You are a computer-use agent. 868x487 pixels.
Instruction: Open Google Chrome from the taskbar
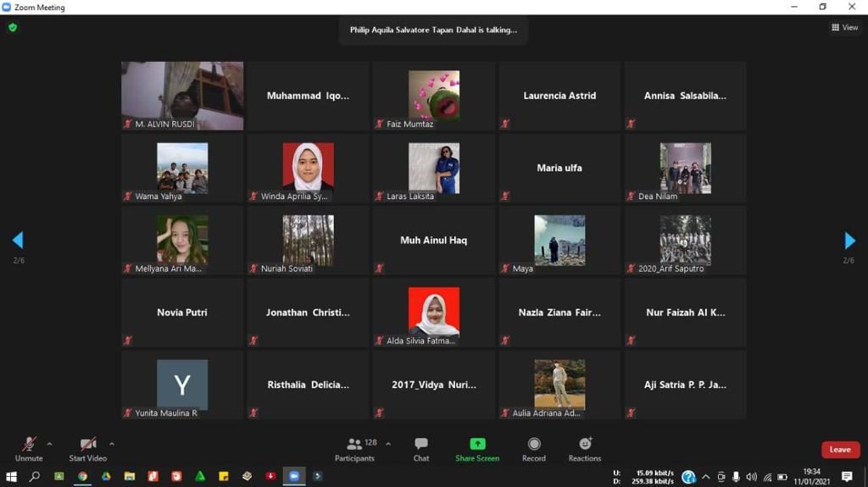(x=82, y=476)
